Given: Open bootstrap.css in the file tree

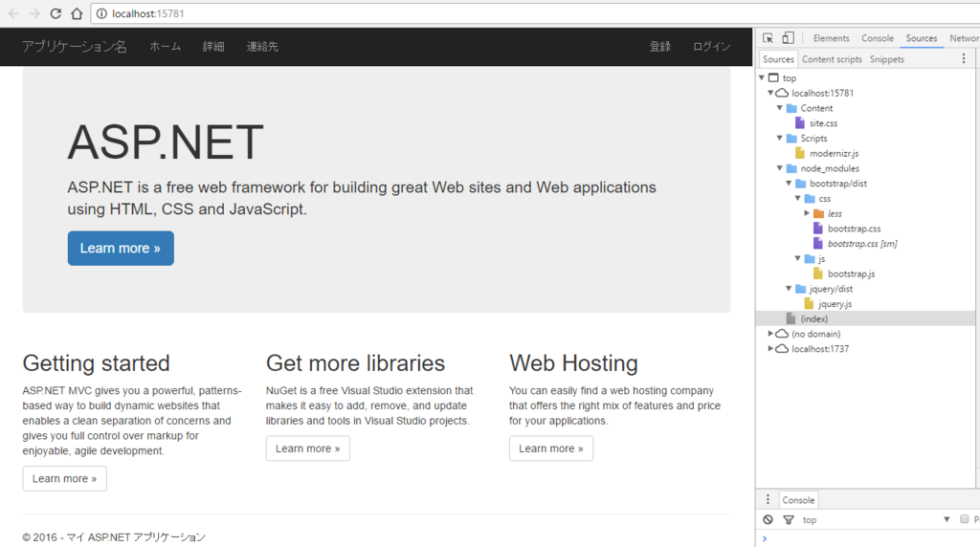Looking at the screenshot, I should (855, 229).
